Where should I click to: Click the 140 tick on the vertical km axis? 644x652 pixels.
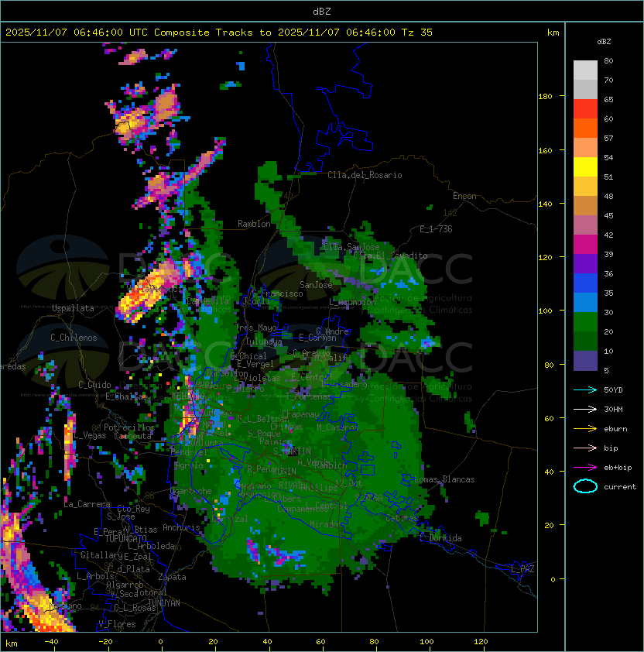point(545,204)
